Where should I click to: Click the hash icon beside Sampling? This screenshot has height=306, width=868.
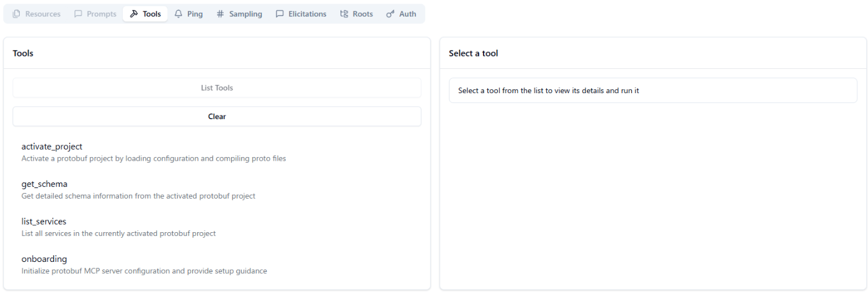[x=220, y=14]
